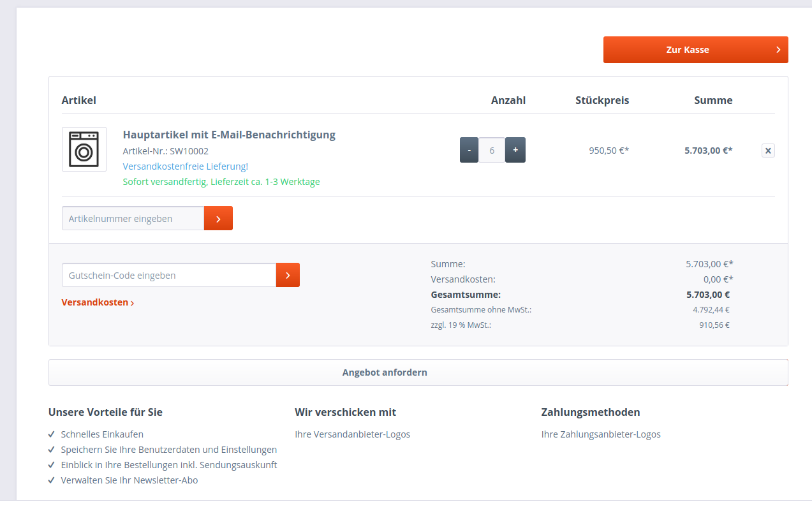Click the Versandkostenfreie Lieferung! text
Screen dimensions: 812x516
coord(185,166)
